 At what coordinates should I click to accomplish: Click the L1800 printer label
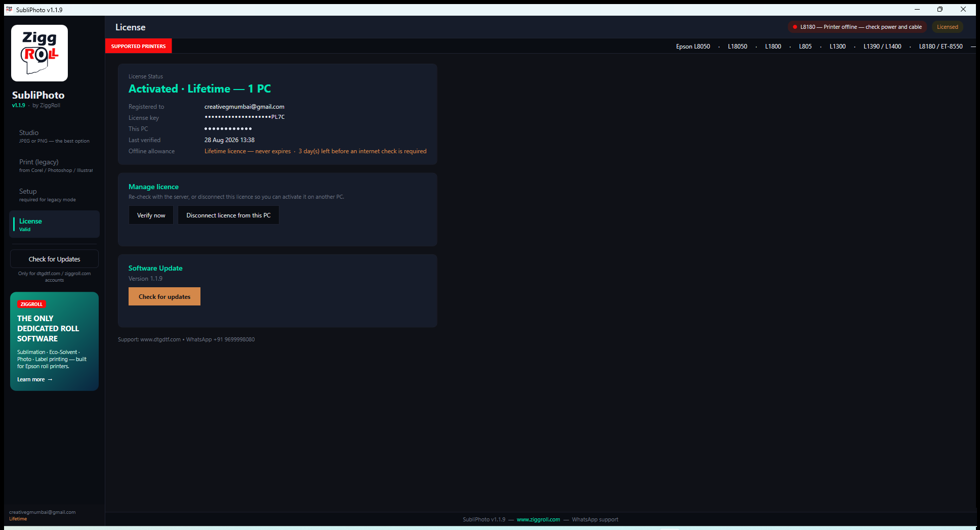[x=773, y=47]
